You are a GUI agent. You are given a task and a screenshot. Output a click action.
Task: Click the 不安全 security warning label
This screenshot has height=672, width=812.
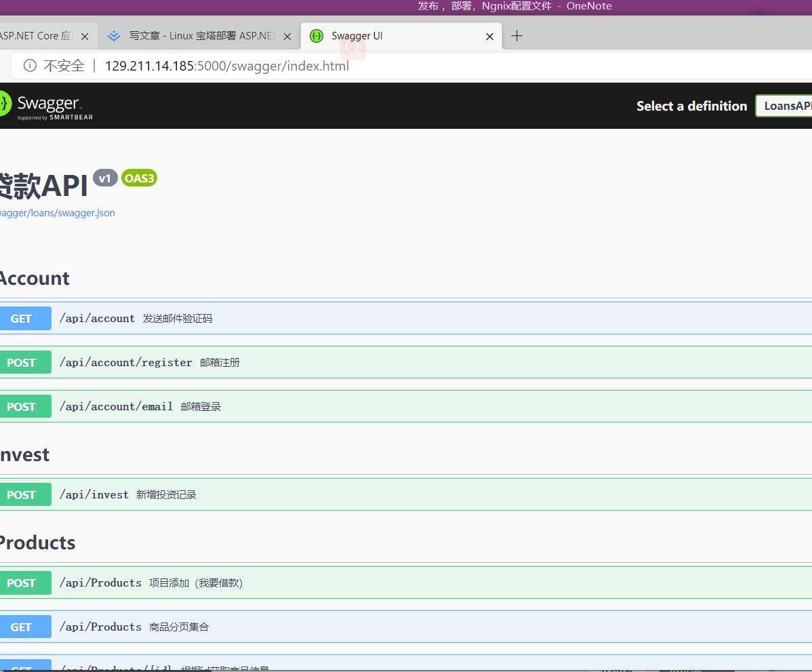tap(64, 66)
